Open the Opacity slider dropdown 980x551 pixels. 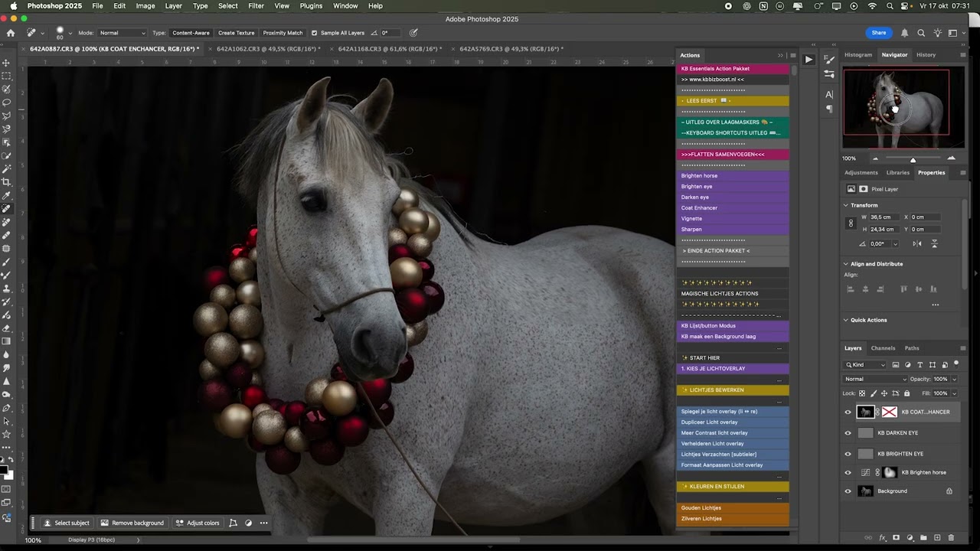[955, 380]
